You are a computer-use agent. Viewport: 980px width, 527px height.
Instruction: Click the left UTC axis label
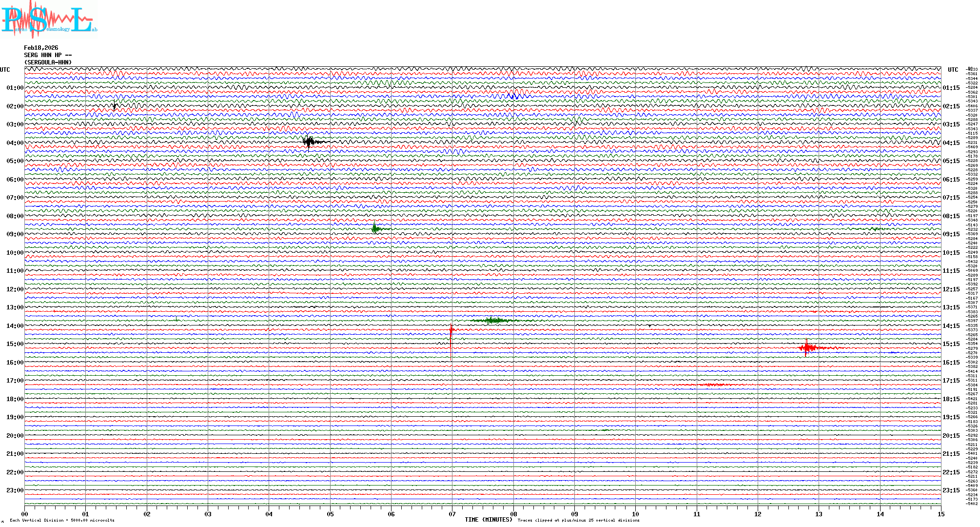5,70
